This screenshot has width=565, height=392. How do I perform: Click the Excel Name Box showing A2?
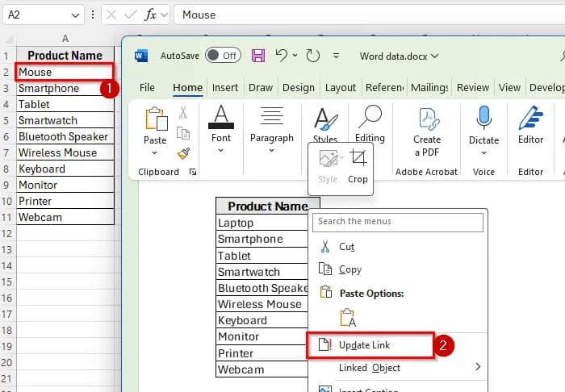tap(37, 15)
